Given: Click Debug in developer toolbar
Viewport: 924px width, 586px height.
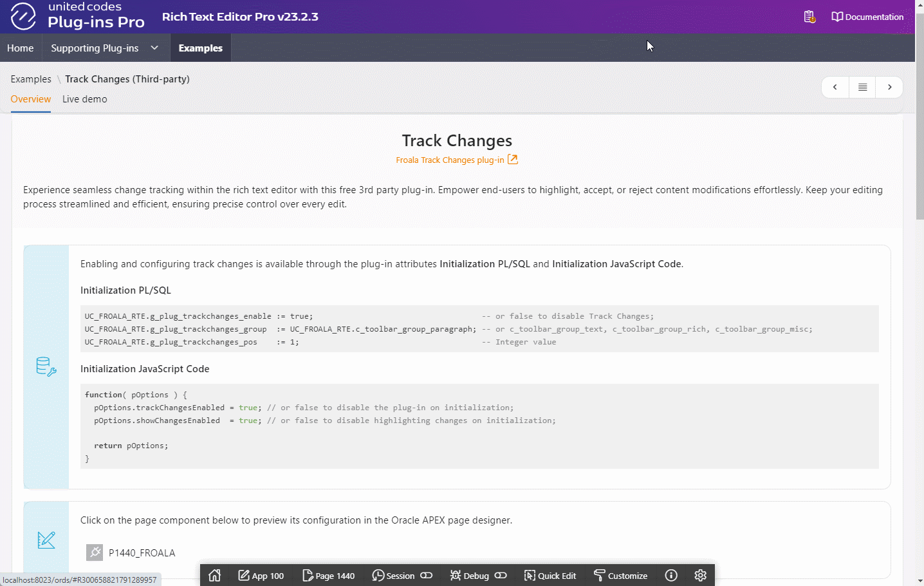Looking at the screenshot, I should click(470, 576).
